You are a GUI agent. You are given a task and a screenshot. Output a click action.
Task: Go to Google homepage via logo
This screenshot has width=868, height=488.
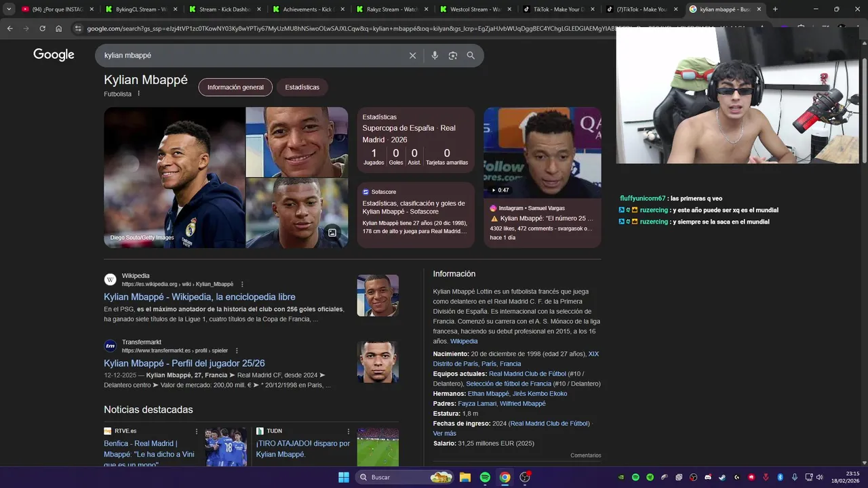pyautogui.click(x=54, y=55)
